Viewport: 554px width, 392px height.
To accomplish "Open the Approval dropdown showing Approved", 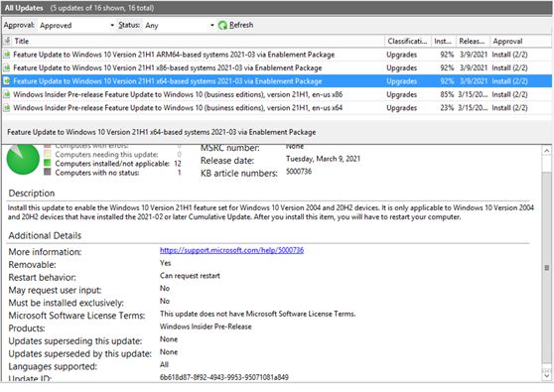I will 76,26.
